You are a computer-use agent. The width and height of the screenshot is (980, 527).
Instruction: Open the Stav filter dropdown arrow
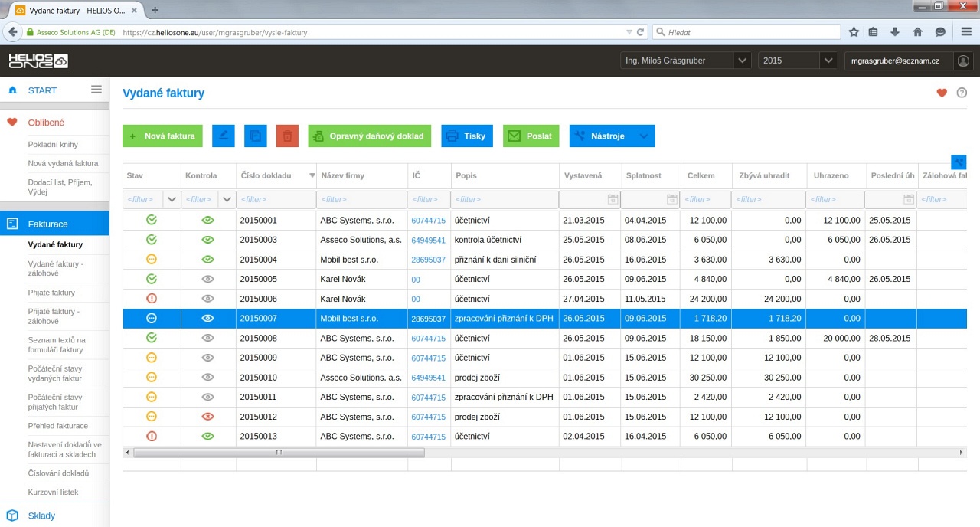(171, 199)
